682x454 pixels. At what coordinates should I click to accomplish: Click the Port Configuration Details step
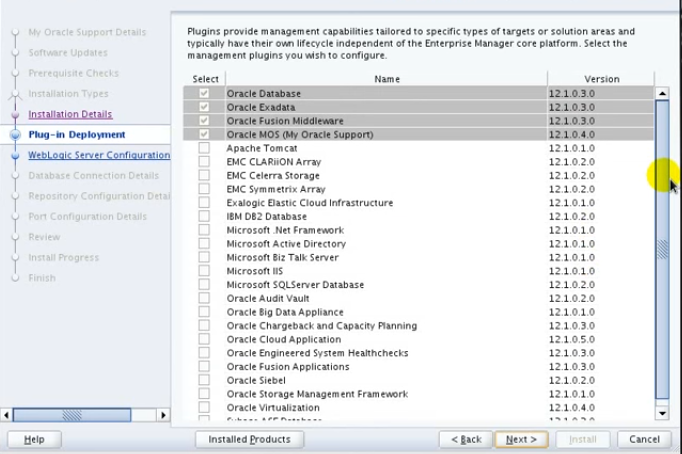pyautogui.click(x=87, y=216)
